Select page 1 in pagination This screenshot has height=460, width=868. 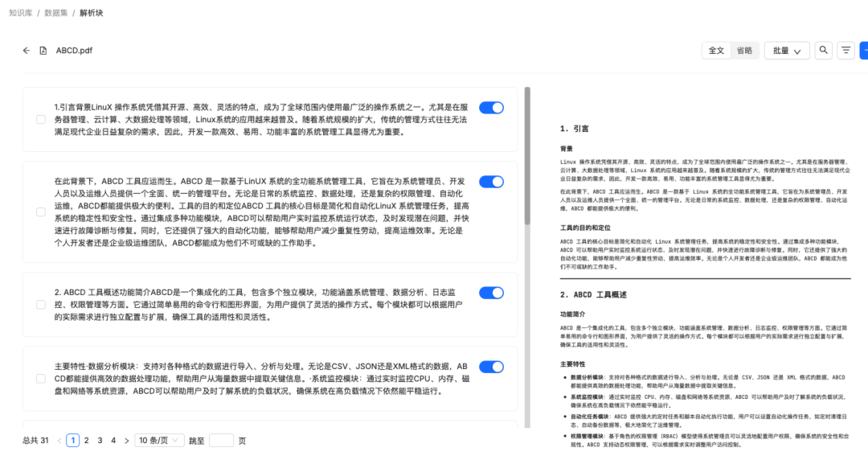[x=72, y=441]
